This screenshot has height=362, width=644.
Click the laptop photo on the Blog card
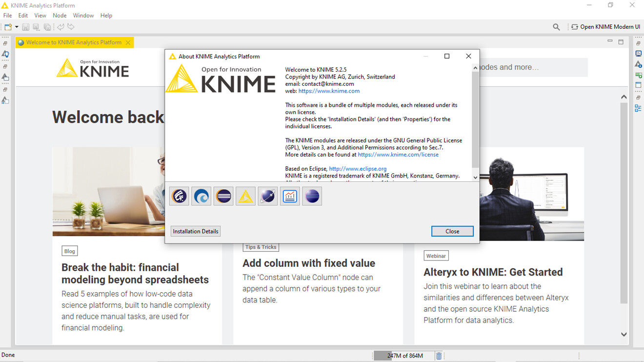pyautogui.click(x=108, y=191)
